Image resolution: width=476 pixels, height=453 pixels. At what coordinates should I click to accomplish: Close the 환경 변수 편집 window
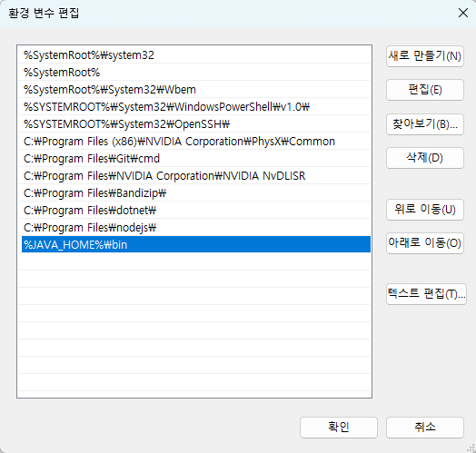463,13
